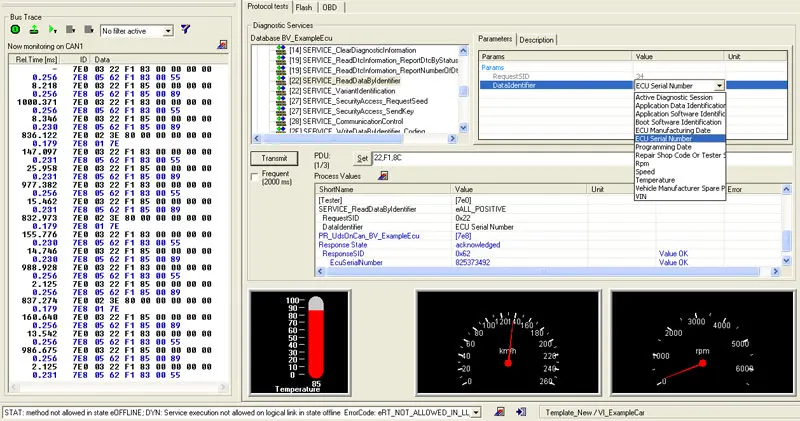The height and width of the screenshot is (421, 800).
Task: Click the icon of SERVICE_ReadDtcInformation_ReportNumberOfDtc
Action: click(x=281, y=70)
